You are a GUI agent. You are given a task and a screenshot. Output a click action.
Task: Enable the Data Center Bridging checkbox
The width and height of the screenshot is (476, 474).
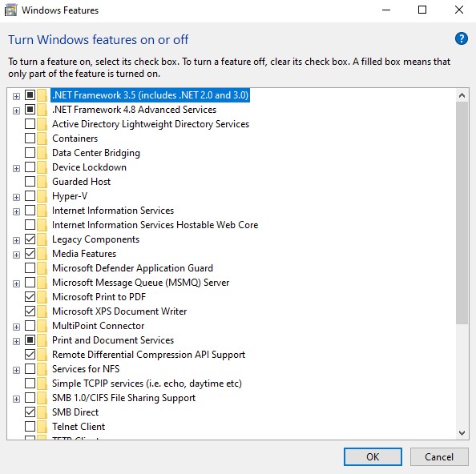30,153
